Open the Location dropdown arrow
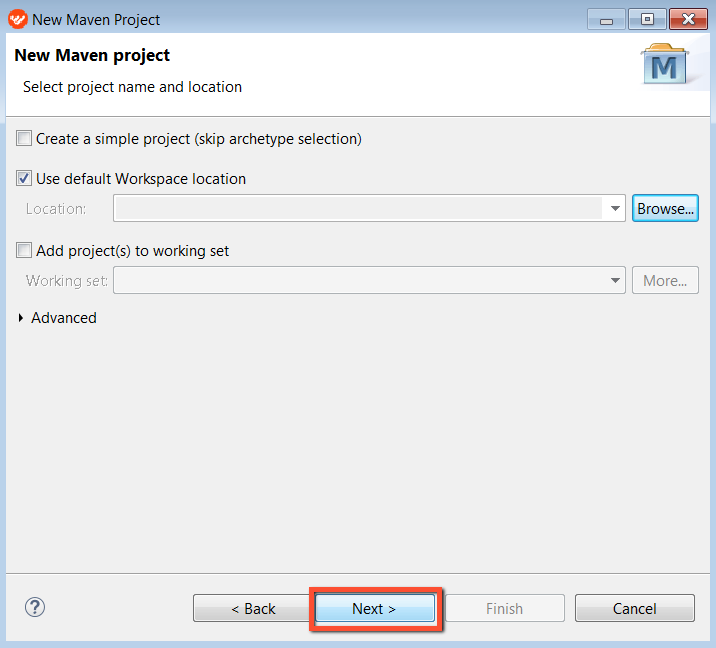 [x=615, y=209]
